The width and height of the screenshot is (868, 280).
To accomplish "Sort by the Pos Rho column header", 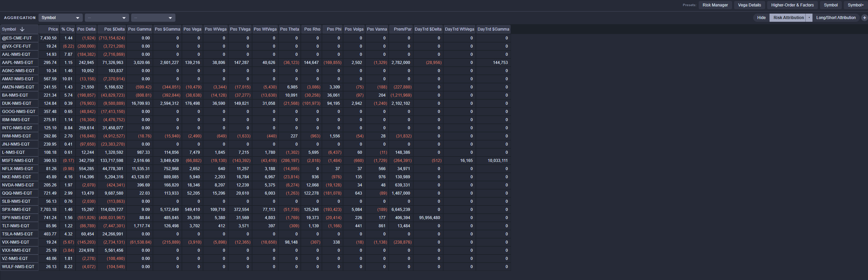I will tap(311, 29).
